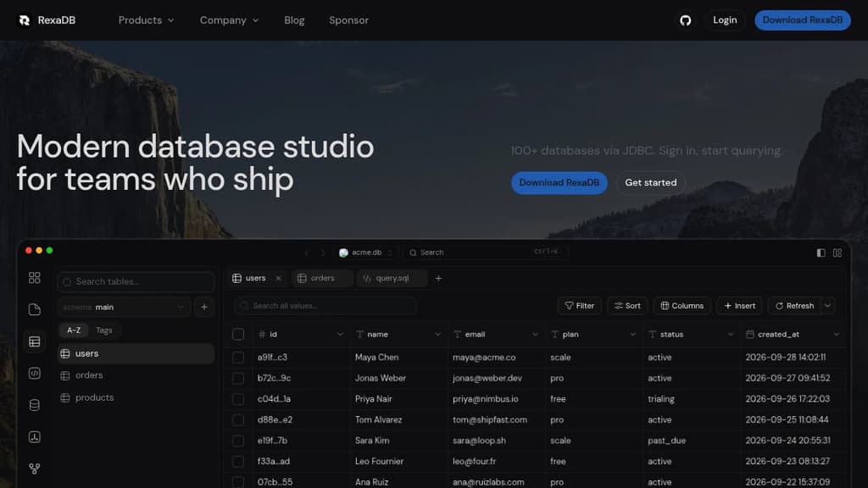This screenshot has width=868, height=488.
Task: Switch to the orders tab
Action: coord(322,278)
